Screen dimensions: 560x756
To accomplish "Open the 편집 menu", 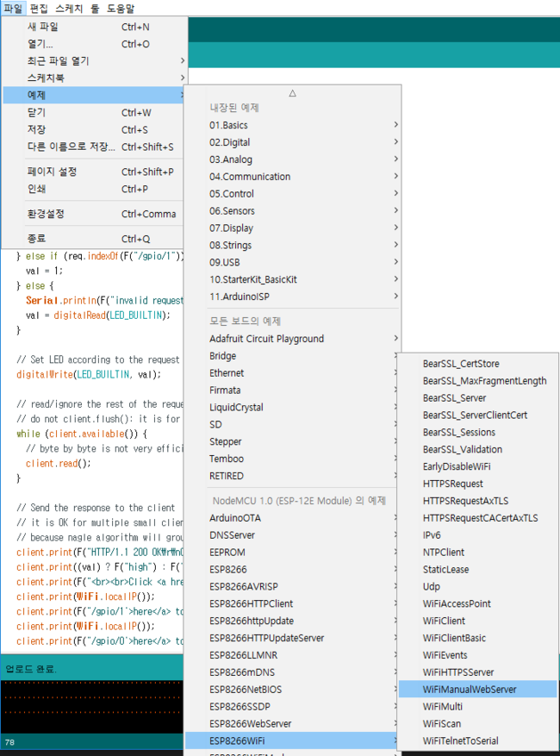I will (39, 9).
